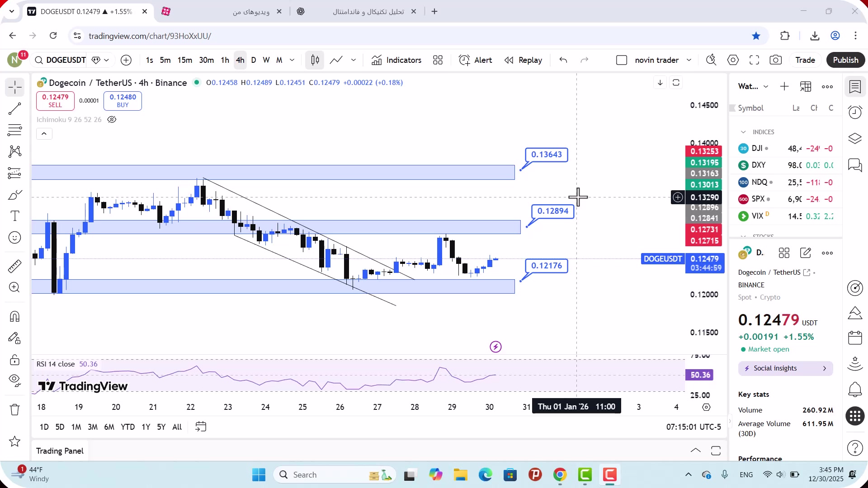The width and height of the screenshot is (868, 488).
Task: Toggle lock all drawings icon
Action: coord(14,360)
